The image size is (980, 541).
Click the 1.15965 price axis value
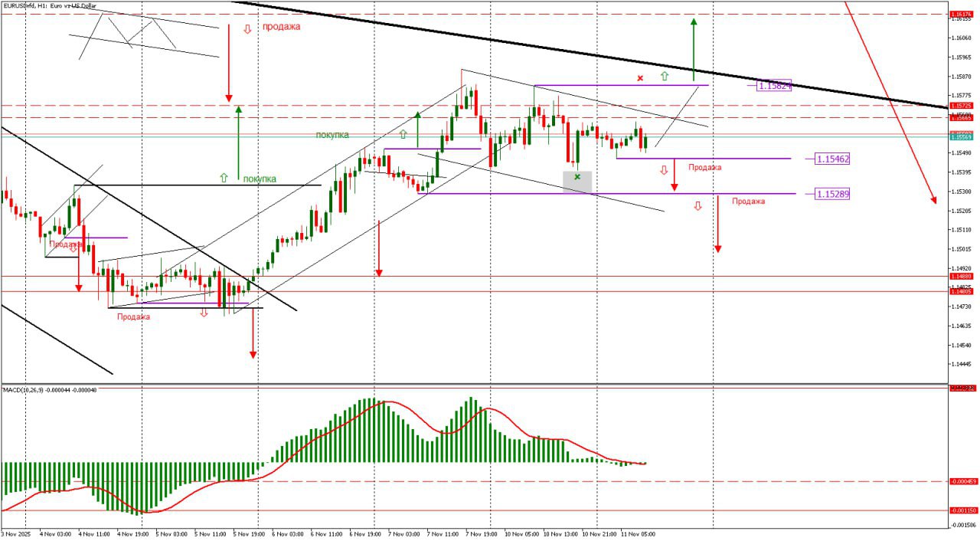tap(961, 57)
